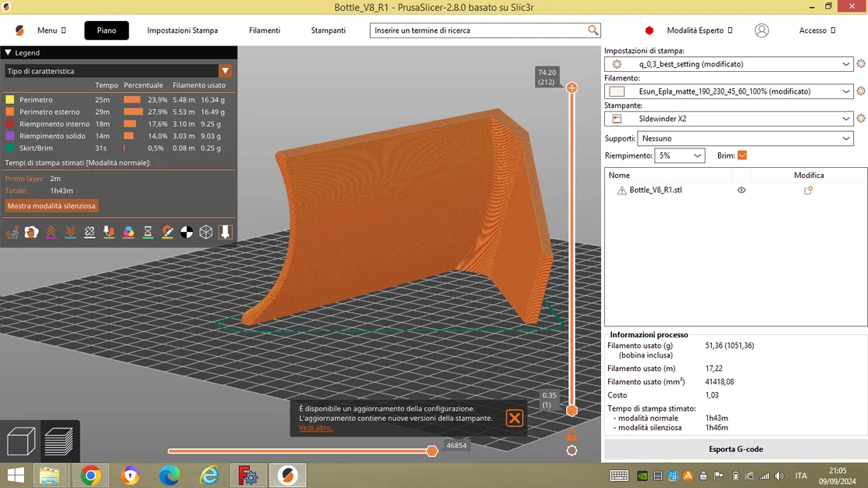Expand Accesso login menu

pos(817,30)
